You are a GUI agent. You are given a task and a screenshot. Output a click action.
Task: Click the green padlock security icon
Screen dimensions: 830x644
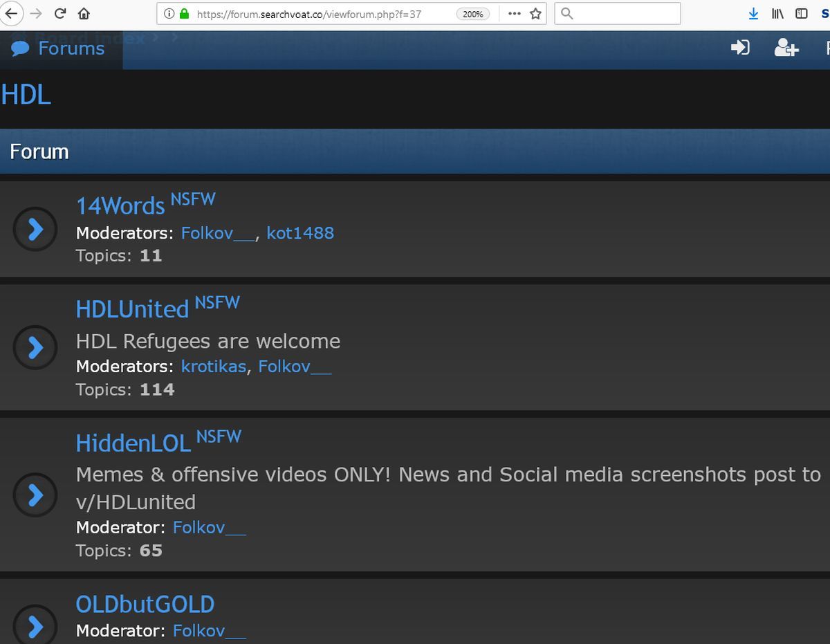click(x=184, y=13)
